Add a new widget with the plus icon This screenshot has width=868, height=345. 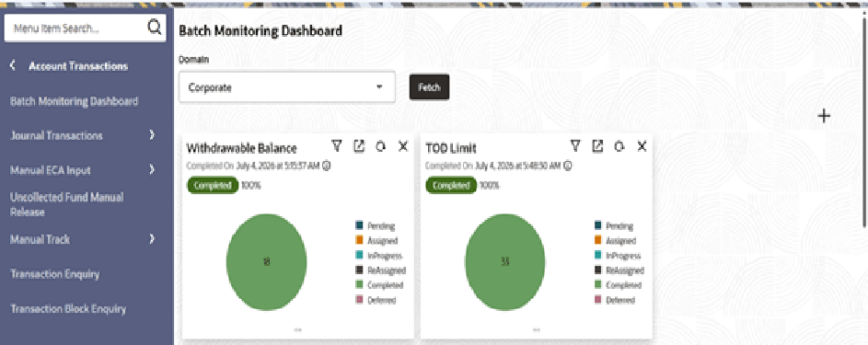tap(824, 116)
